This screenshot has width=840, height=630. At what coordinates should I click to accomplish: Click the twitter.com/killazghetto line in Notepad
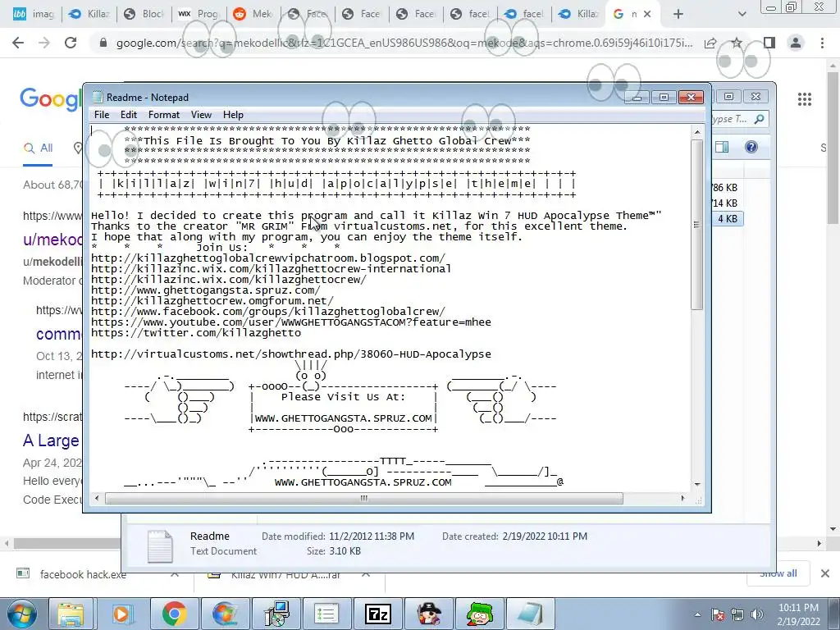(196, 333)
